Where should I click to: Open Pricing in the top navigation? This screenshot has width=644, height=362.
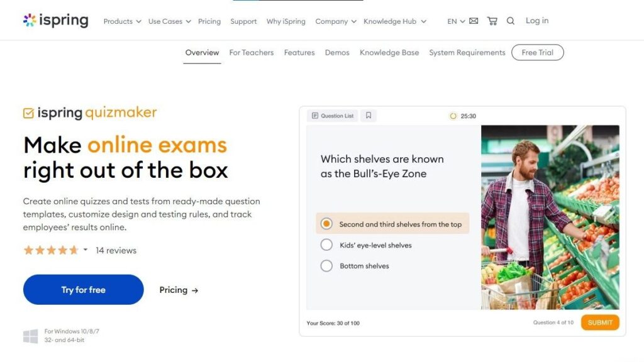click(209, 21)
